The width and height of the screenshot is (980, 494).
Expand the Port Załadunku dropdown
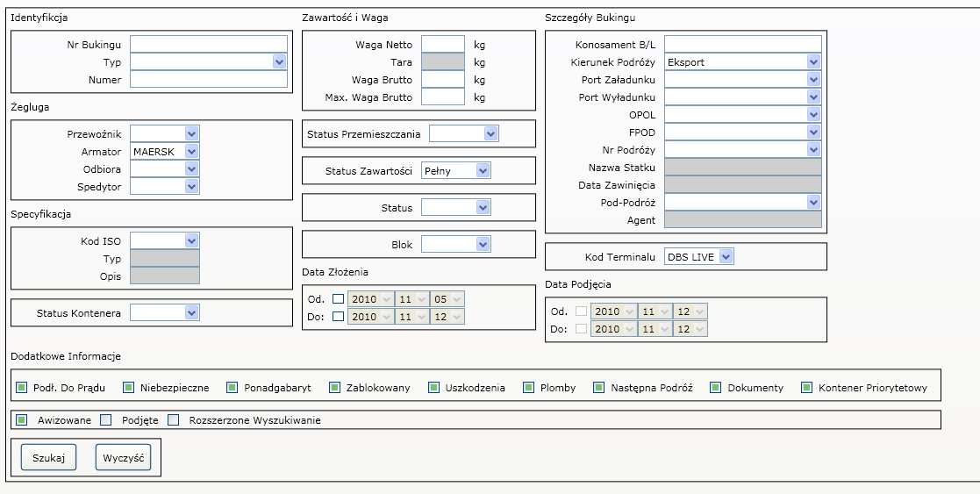[742, 80]
